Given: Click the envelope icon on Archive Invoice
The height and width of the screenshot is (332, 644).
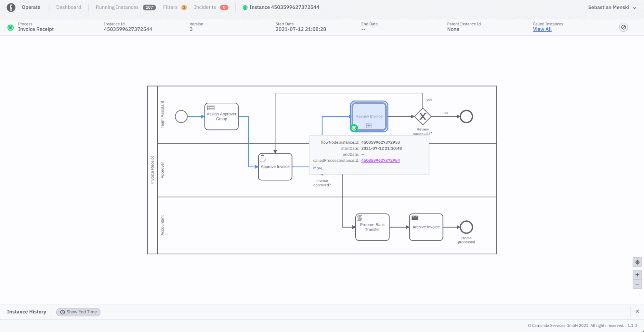Looking at the screenshot, I should [x=415, y=218].
